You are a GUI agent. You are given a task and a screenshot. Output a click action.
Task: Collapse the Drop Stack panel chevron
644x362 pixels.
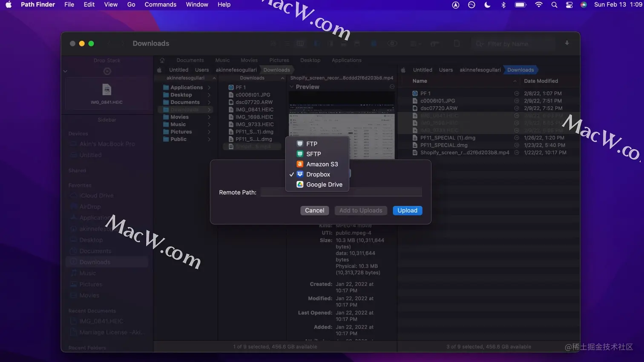point(66,71)
